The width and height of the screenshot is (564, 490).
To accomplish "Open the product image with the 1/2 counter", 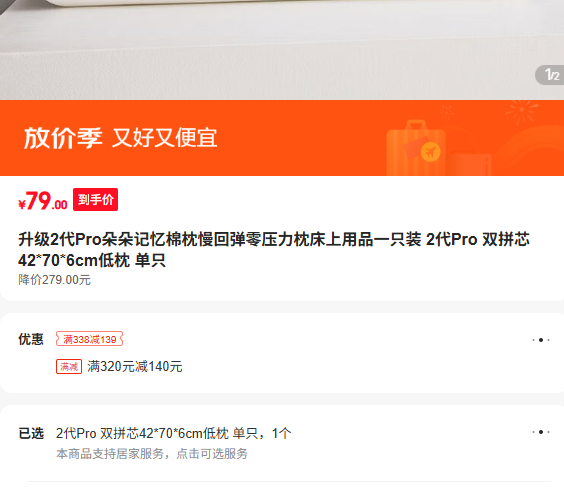I will click(x=282, y=50).
